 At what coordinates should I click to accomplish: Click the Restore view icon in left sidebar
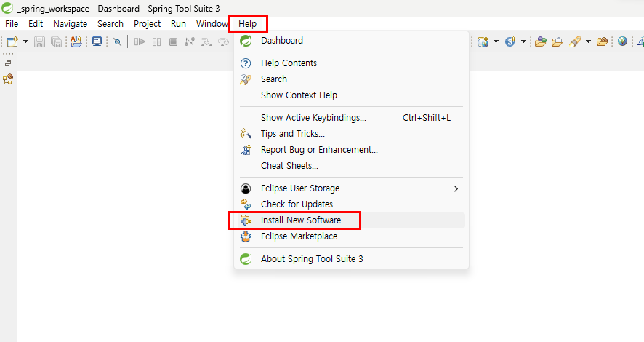pos(8,63)
